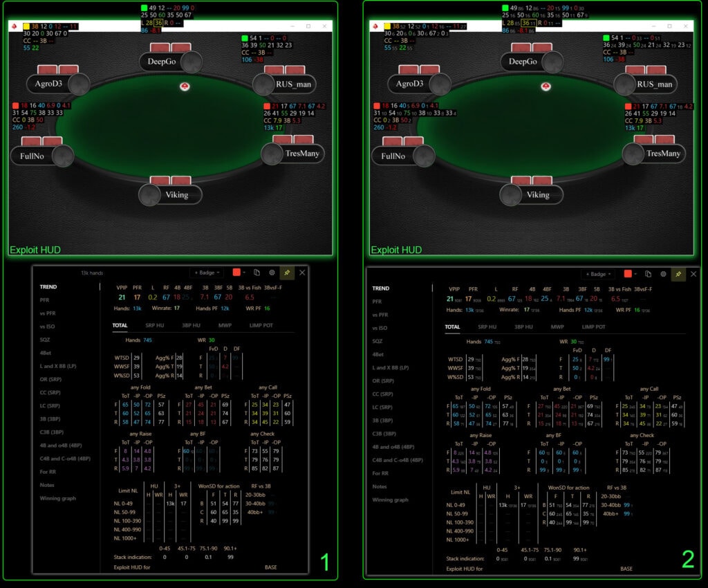Close popup 1 with the X icon

click(x=303, y=273)
